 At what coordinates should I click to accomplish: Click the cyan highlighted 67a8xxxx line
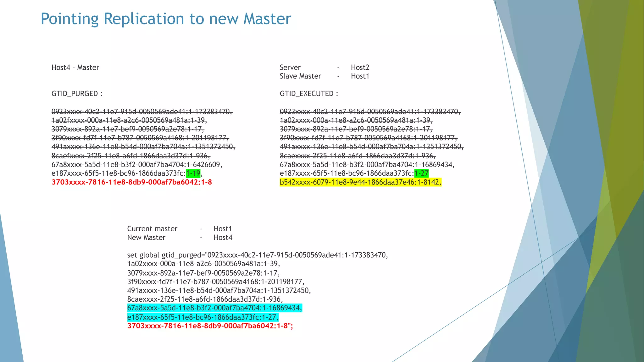pos(214,308)
